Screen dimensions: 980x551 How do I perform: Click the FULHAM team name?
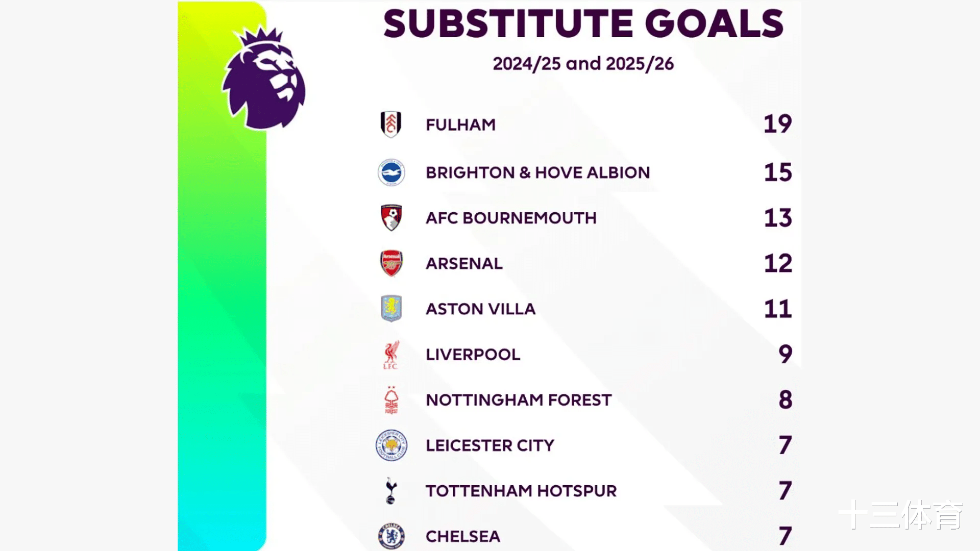pyautogui.click(x=461, y=125)
